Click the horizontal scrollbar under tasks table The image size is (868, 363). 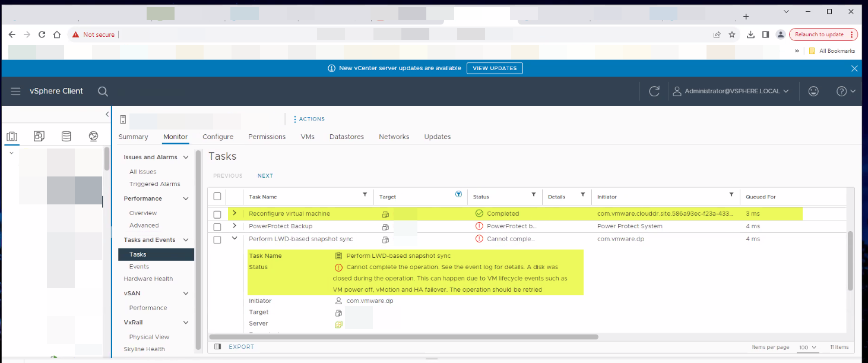coord(404,337)
